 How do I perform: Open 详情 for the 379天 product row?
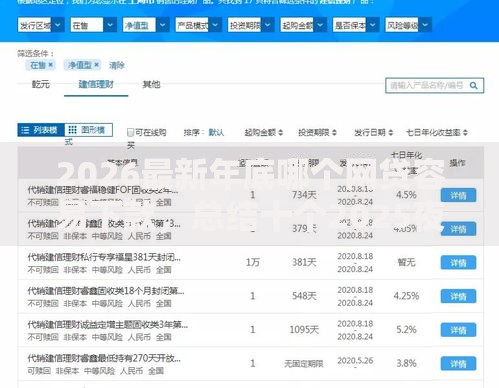(458, 229)
